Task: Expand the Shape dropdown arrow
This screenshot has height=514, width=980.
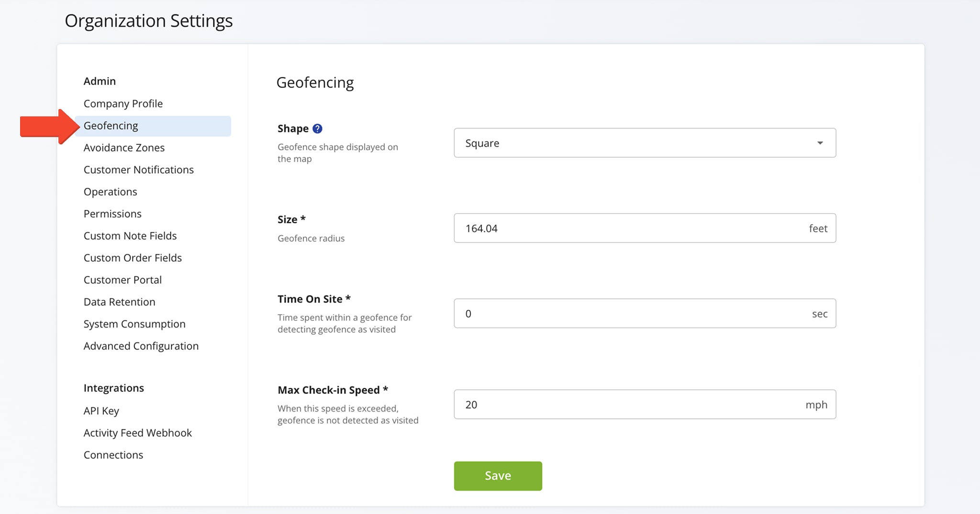Action: pyautogui.click(x=820, y=143)
